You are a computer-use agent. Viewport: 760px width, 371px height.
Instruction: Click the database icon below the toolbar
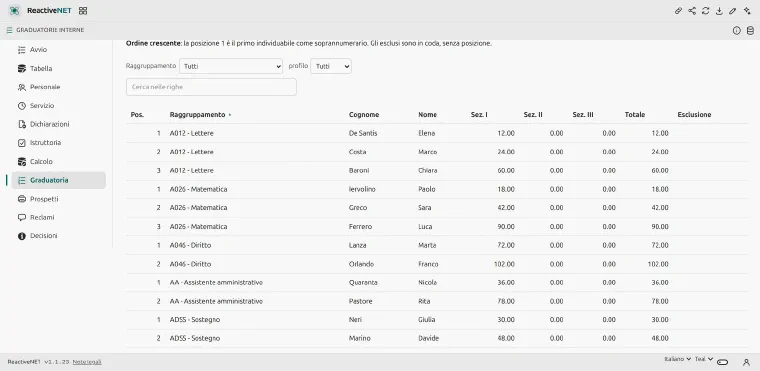pos(750,31)
